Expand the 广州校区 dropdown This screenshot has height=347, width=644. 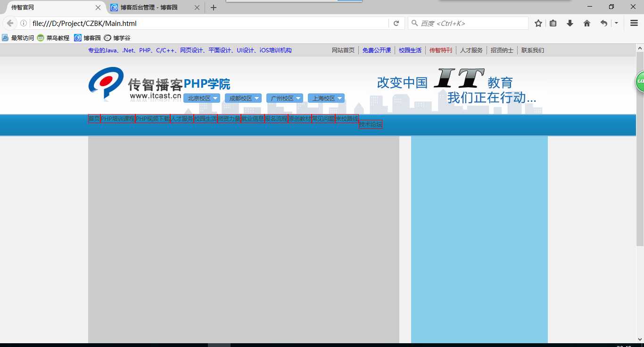(284, 98)
